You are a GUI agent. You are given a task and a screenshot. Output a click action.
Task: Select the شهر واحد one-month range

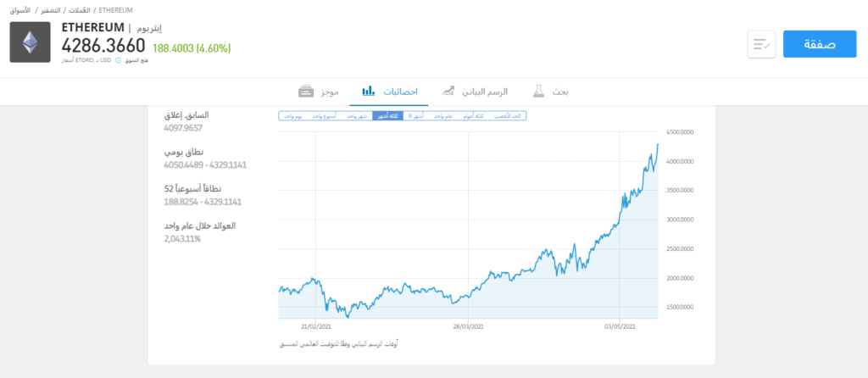pyautogui.click(x=357, y=116)
